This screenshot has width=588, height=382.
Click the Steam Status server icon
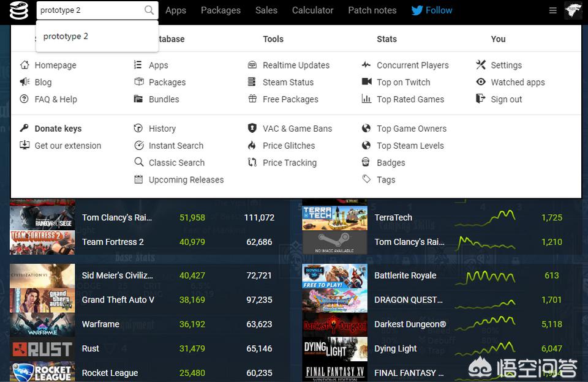[x=252, y=81]
